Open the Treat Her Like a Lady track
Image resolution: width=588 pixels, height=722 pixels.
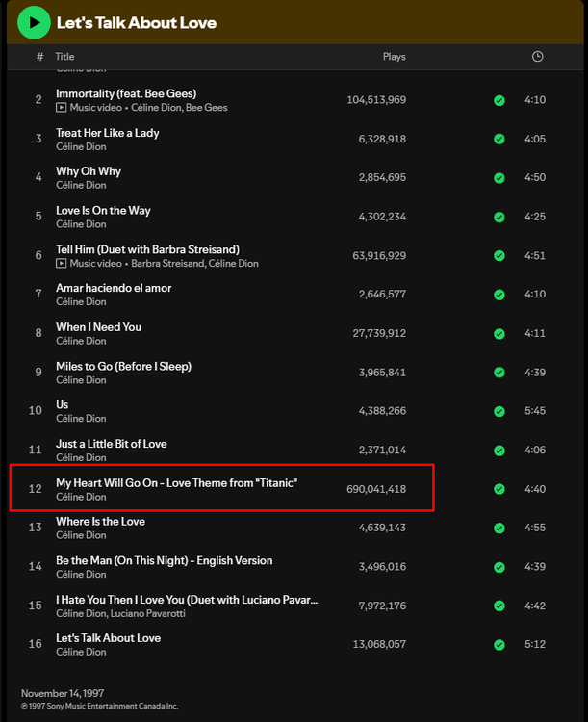[x=107, y=133]
